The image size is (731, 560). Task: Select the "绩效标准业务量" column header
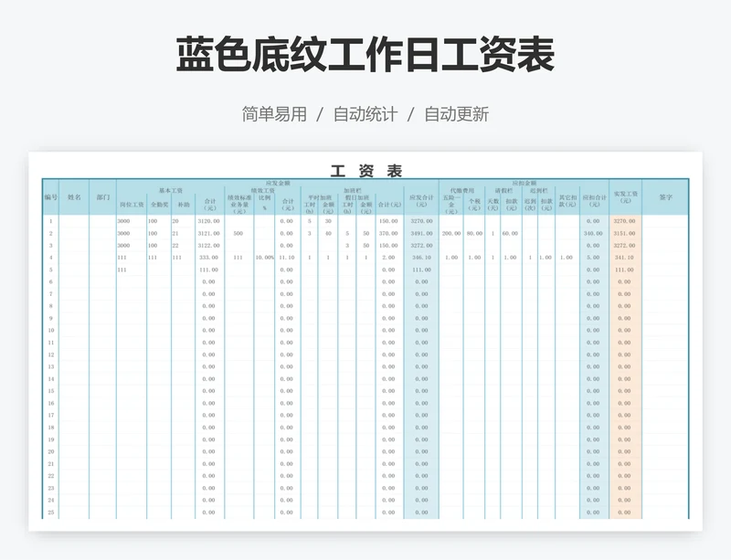pos(239,205)
